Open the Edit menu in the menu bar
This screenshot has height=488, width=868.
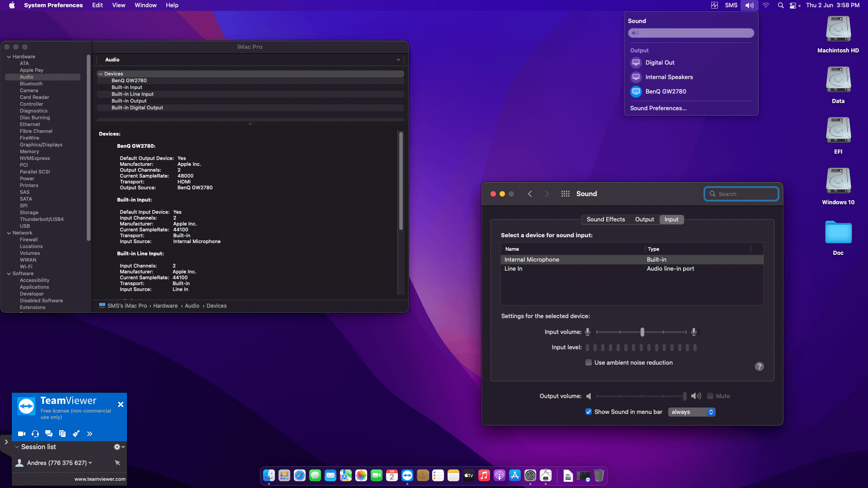tap(97, 5)
